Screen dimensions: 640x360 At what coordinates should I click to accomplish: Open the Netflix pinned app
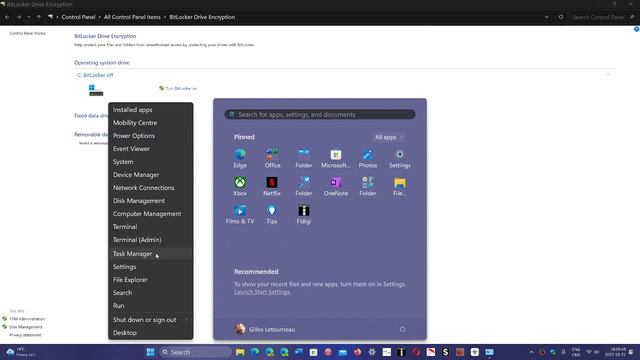coord(272,187)
